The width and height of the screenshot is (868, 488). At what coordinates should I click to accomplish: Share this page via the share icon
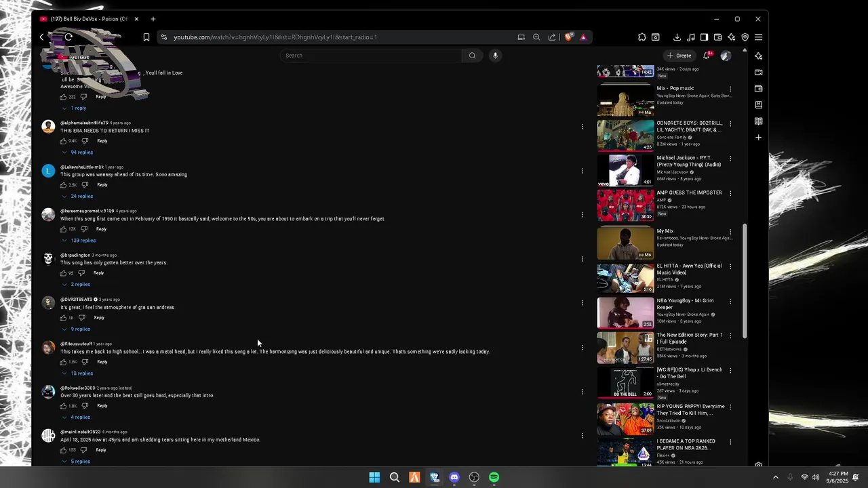coord(552,37)
